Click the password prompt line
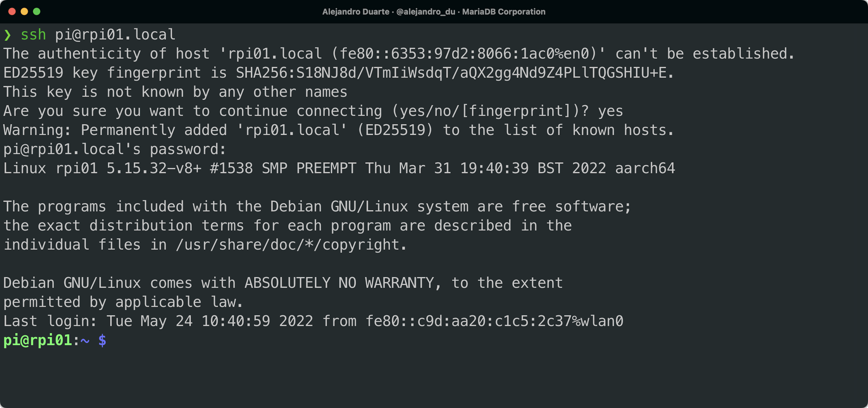Viewport: 868px width, 408px height. coord(115,149)
